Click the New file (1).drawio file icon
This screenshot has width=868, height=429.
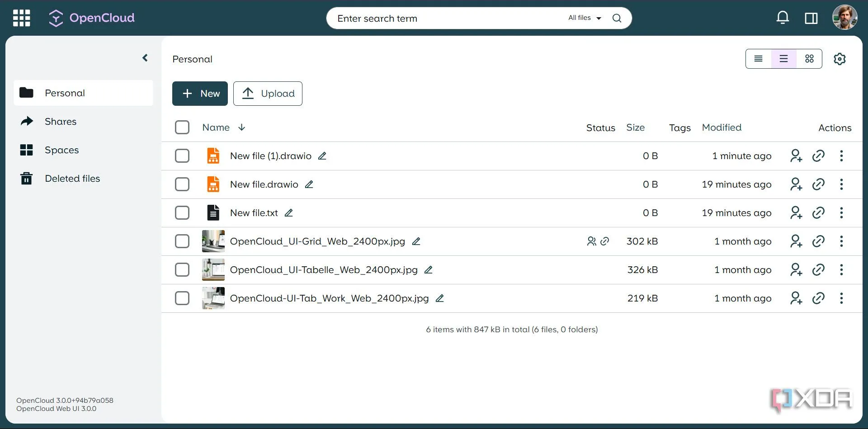click(213, 156)
